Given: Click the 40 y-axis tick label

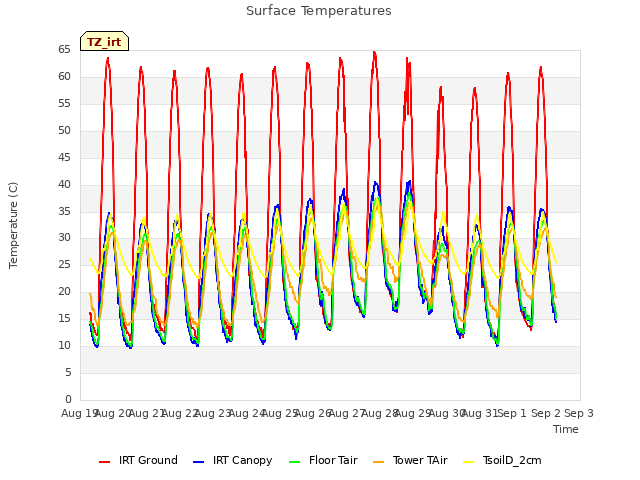Looking at the screenshot, I should (x=64, y=184).
